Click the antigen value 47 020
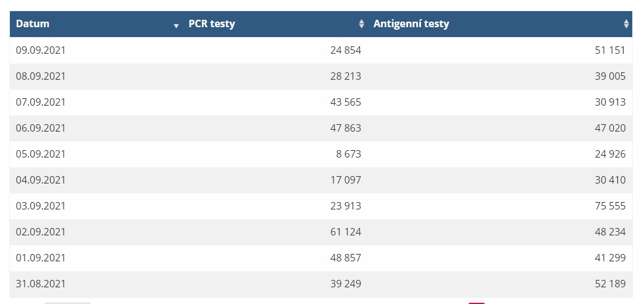Viewport: 644px width, 304px height. (610, 128)
